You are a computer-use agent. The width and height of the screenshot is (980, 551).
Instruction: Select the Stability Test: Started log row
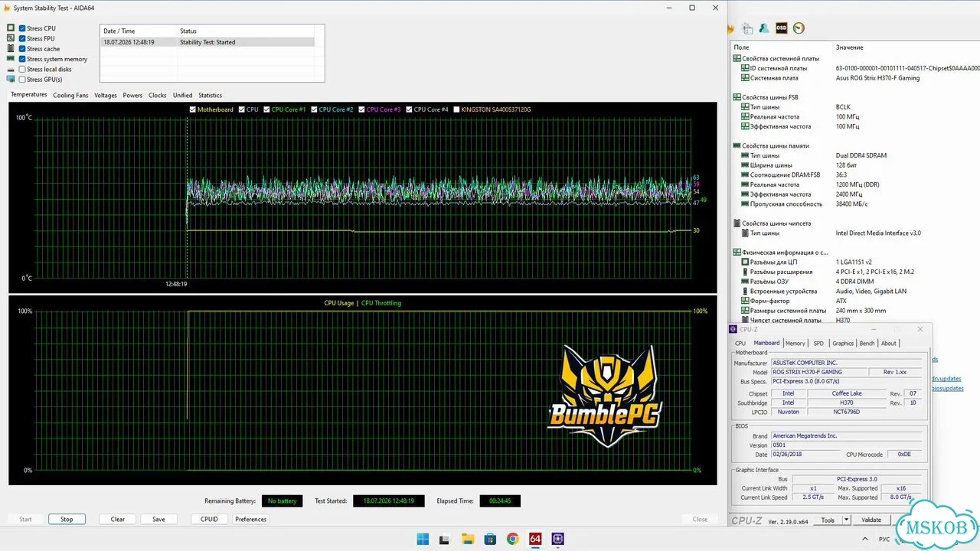click(207, 42)
